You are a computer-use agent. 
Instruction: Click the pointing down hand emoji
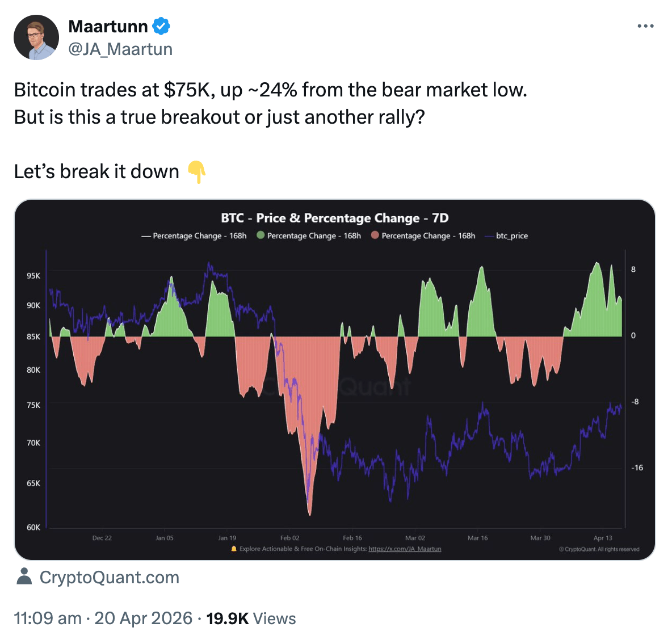click(196, 171)
